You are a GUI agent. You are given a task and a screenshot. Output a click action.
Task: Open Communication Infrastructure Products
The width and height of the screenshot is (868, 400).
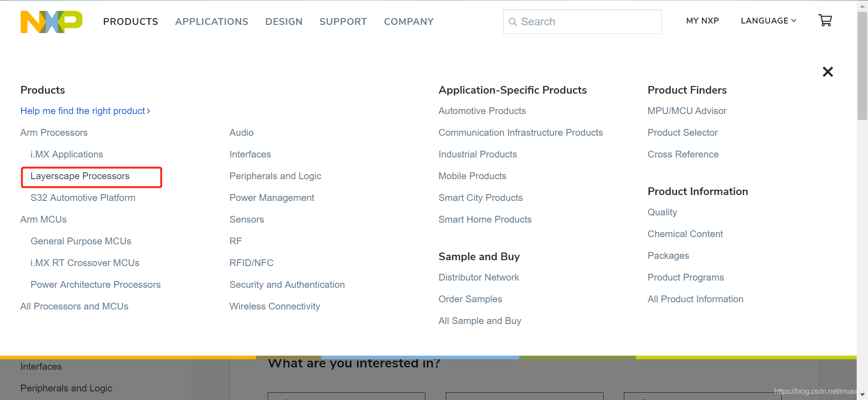[520, 133]
